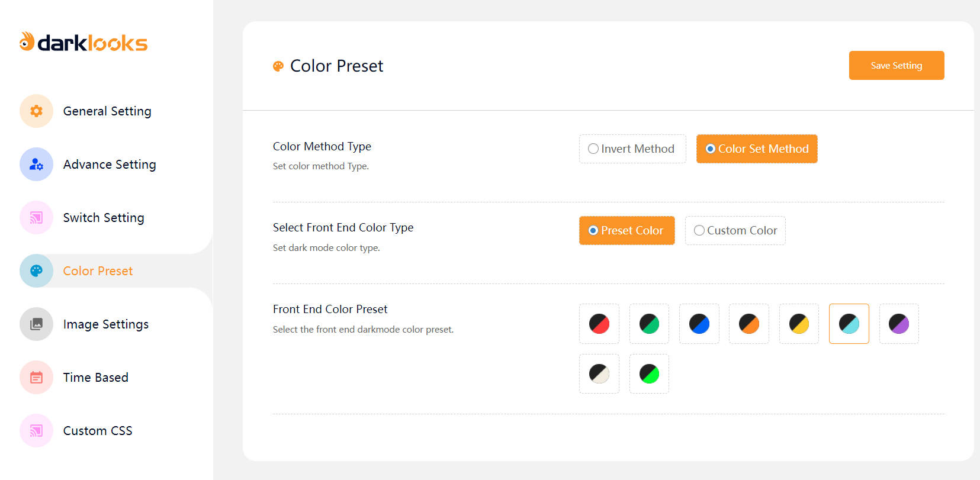Click the Switch Setting pink icon
Image resolution: width=980 pixels, height=480 pixels.
(36, 217)
